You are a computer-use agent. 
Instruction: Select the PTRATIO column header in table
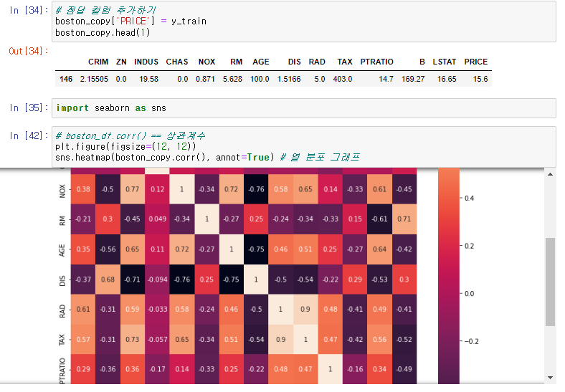[x=376, y=62]
